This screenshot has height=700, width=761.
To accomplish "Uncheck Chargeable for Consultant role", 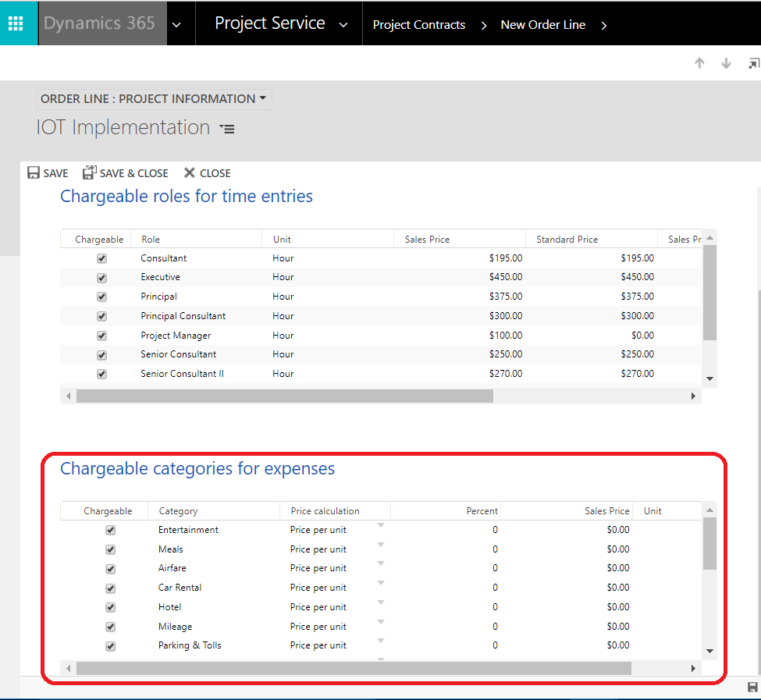I will [101, 258].
